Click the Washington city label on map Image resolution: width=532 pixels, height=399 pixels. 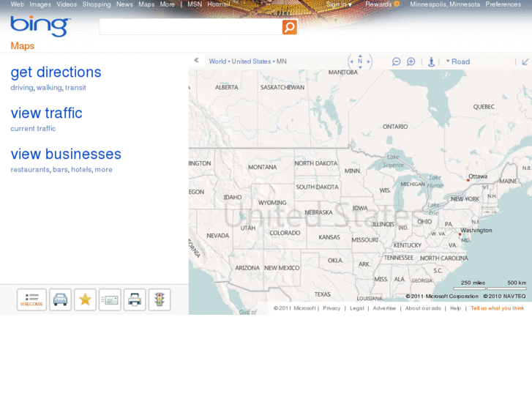click(x=476, y=230)
